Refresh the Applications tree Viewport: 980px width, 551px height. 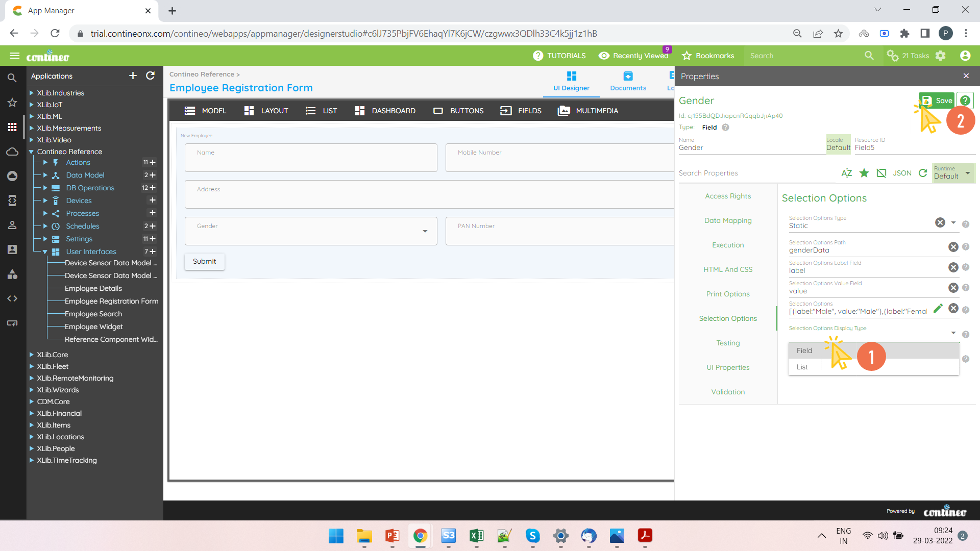tap(150, 76)
